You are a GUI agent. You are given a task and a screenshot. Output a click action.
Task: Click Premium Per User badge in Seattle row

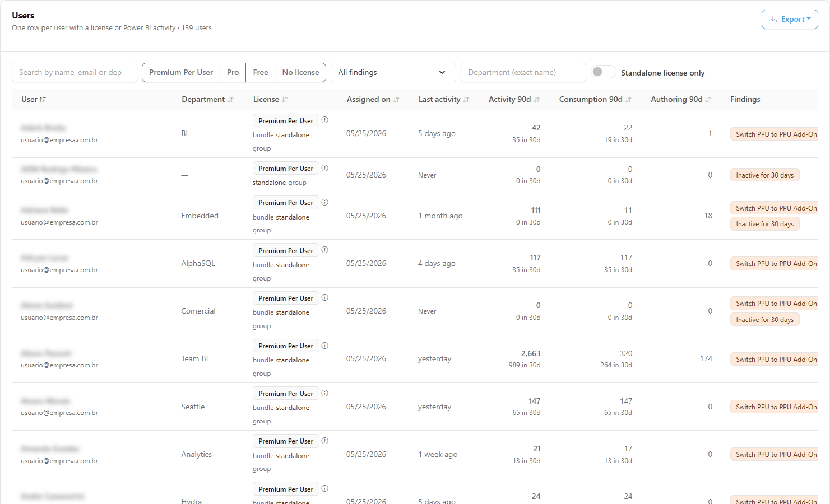(x=286, y=394)
